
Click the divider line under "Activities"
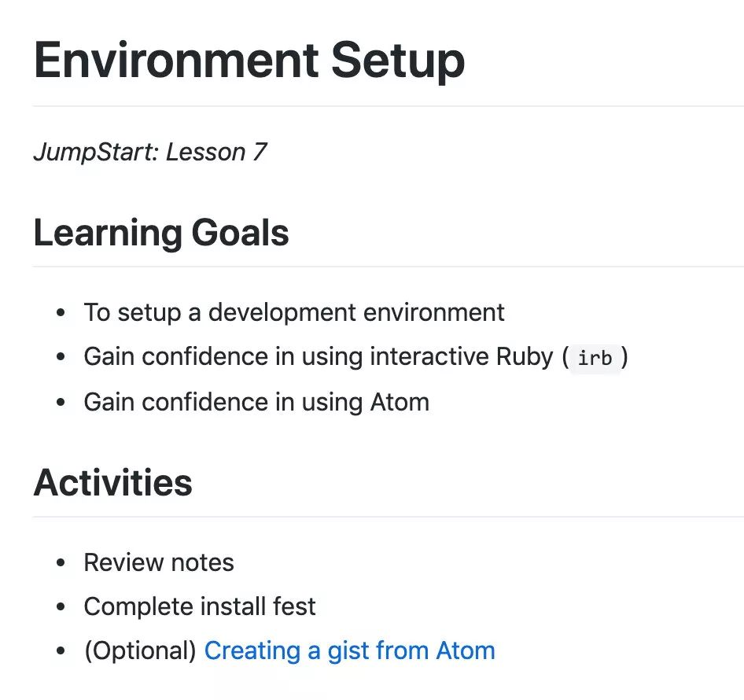389,516
